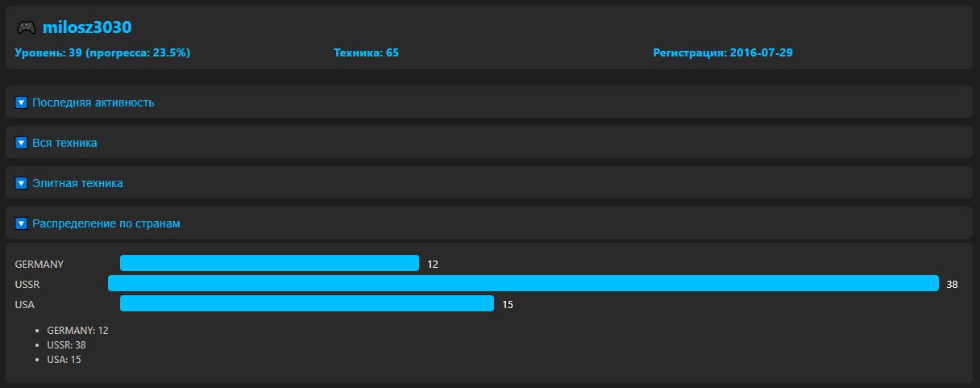This screenshot has height=388, width=980.
Task: Open the milosz3030 username link
Action: coord(87,27)
